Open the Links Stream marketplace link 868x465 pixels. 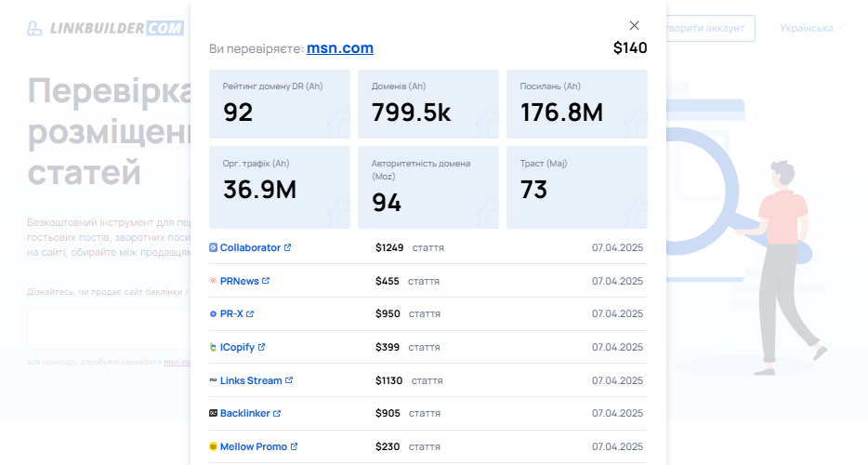click(251, 380)
